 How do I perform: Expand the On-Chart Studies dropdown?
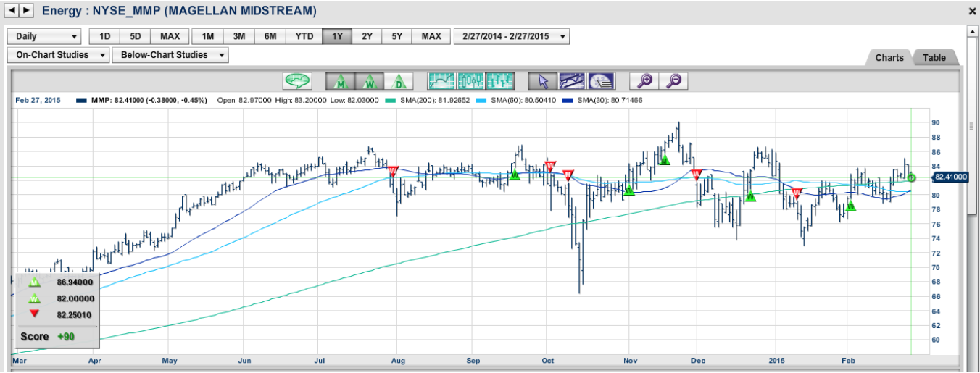pyautogui.click(x=58, y=55)
